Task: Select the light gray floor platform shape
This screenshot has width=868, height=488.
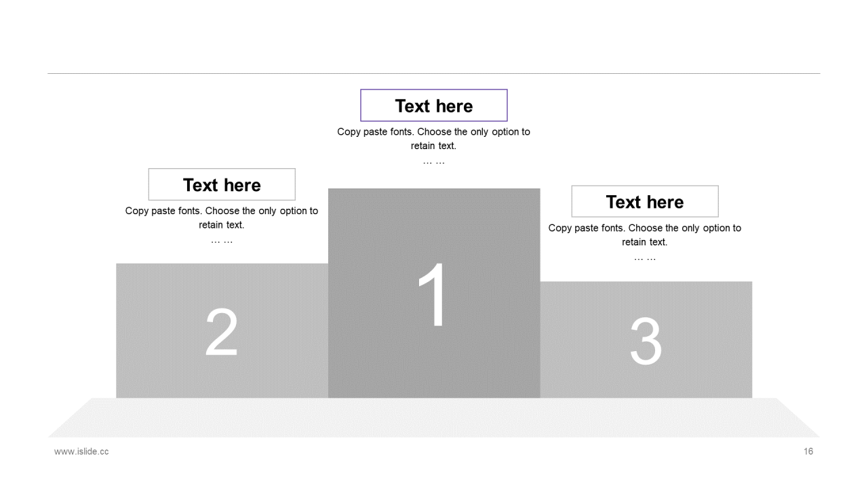Action: coord(434,418)
